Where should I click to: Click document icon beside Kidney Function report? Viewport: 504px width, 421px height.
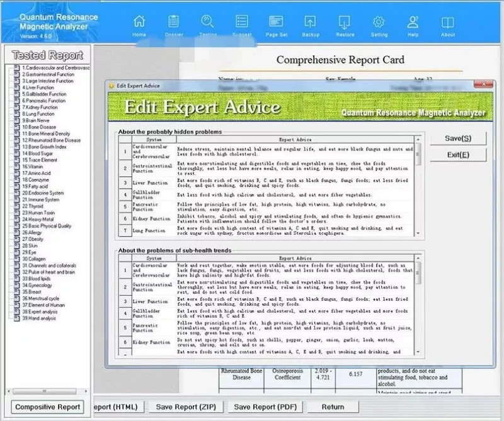17,107
